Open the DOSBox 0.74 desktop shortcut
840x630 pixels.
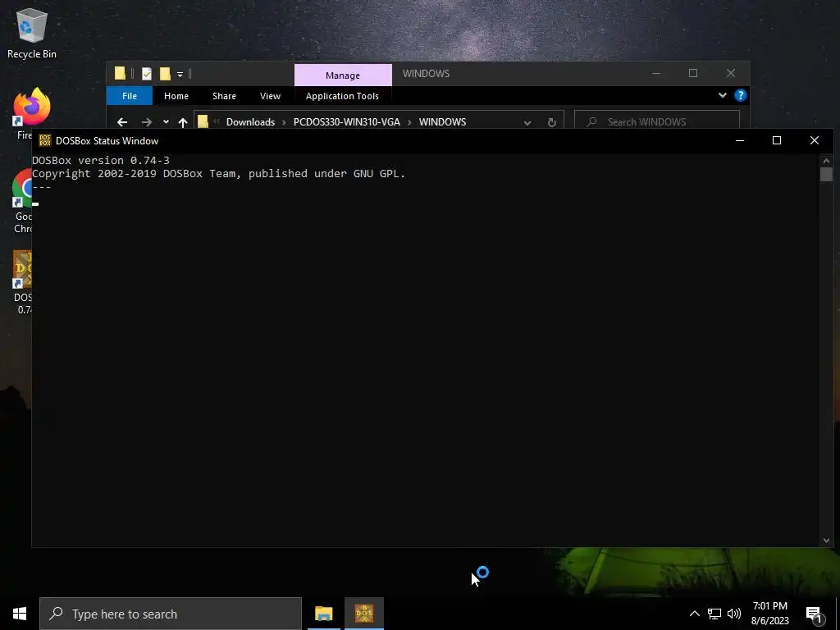[21, 282]
